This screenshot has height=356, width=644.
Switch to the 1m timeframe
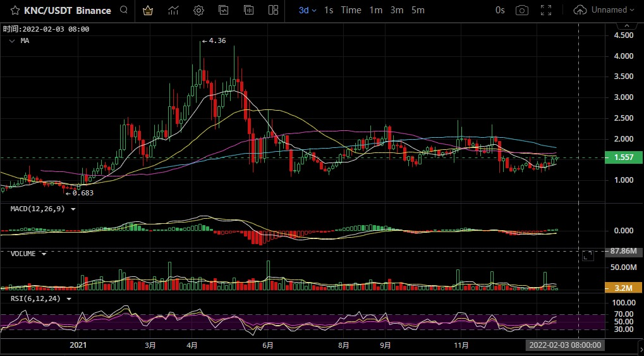[x=375, y=10]
